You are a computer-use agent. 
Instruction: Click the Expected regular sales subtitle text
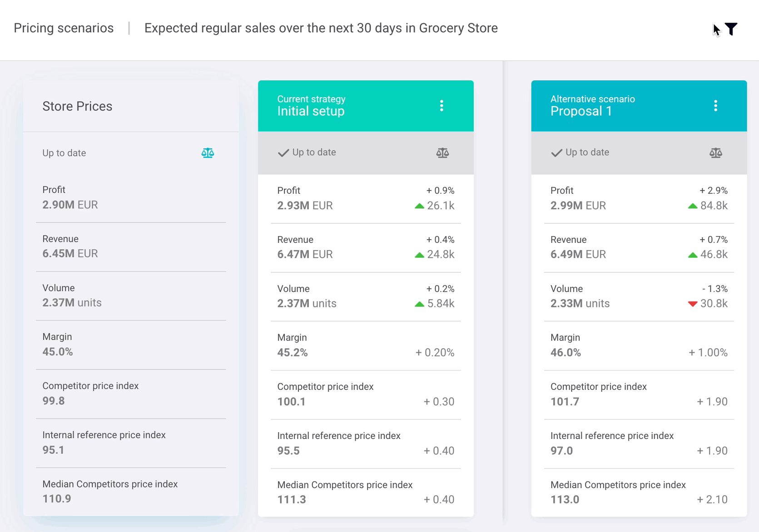[x=321, y=28]
